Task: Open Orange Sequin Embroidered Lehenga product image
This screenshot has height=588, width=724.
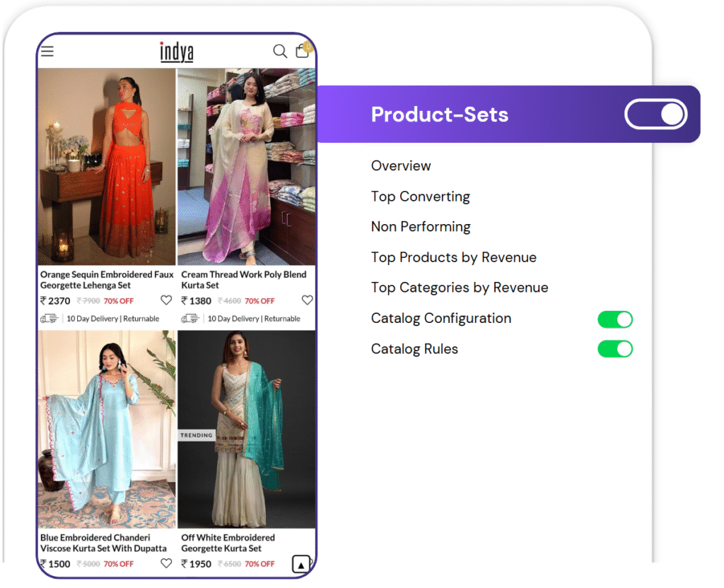Action: (x=107, y=167)
